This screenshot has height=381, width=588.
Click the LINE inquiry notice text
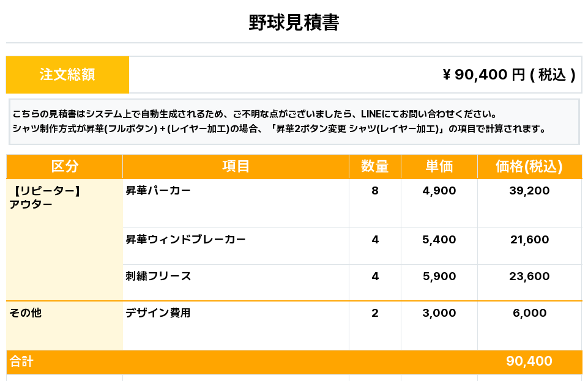254,114
